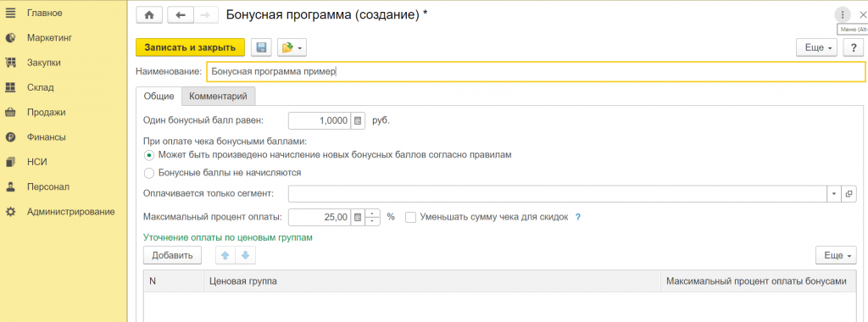Select radio Может быть произведено начисление новых бонусных баллов
868x322 pixels.
149,155
